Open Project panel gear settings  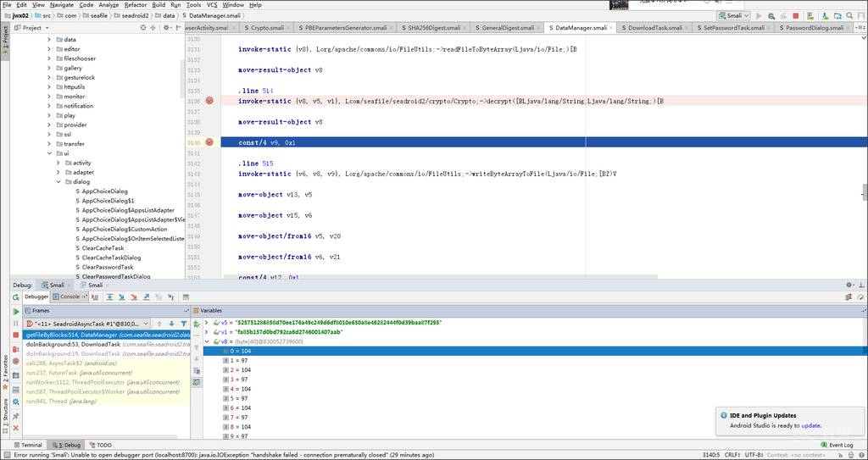[x=165, y=27]
